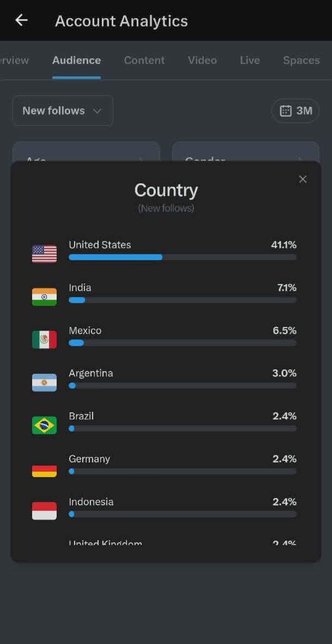Select the Audience tab
The height and width of the screenshot is (644, 332).
(76, 60)
